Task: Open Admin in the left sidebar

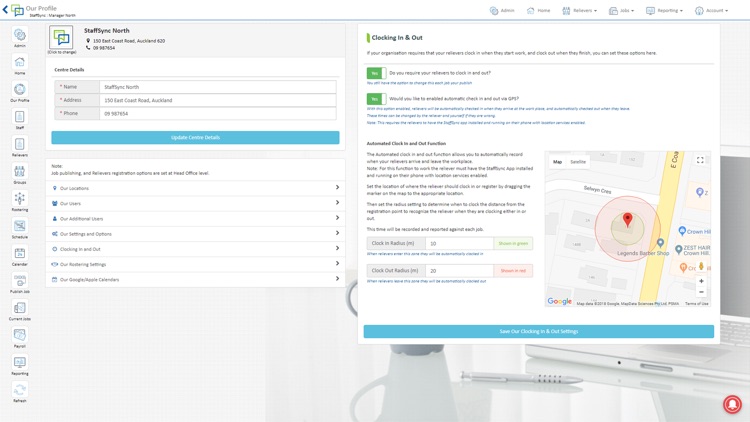Action: tap(20, 35)
